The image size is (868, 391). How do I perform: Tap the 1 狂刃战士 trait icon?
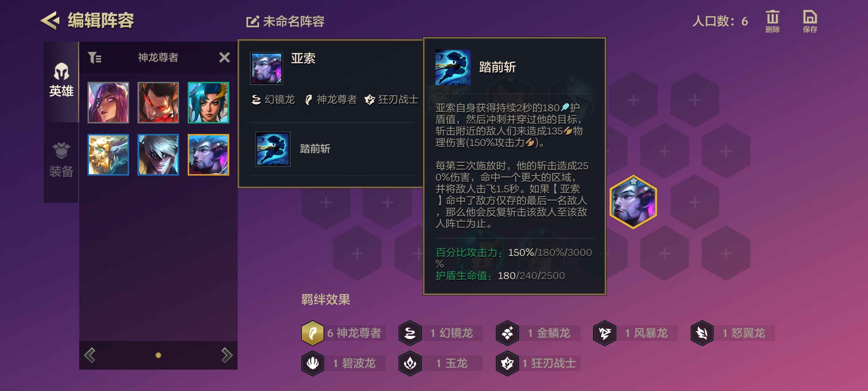[x=507, y=363]
